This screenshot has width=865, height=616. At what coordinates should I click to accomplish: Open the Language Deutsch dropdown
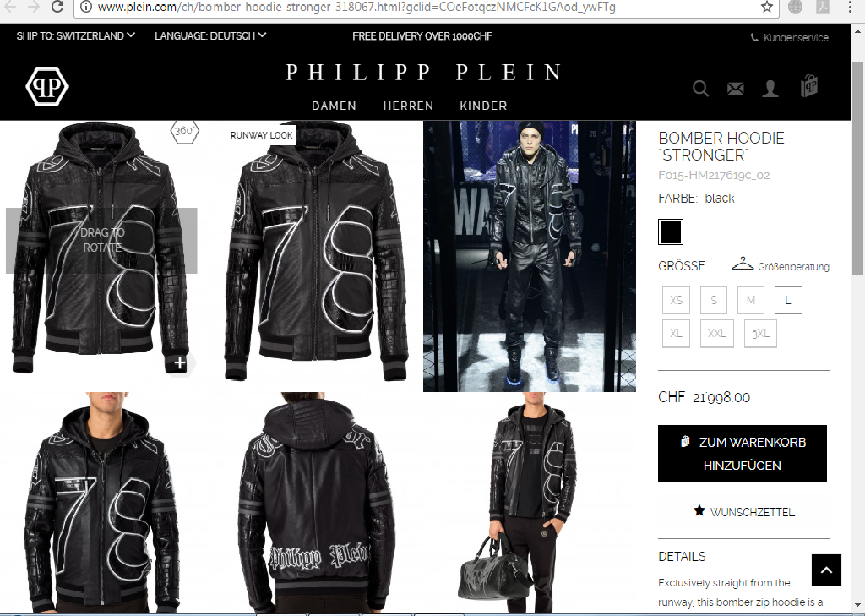point(210,35)
